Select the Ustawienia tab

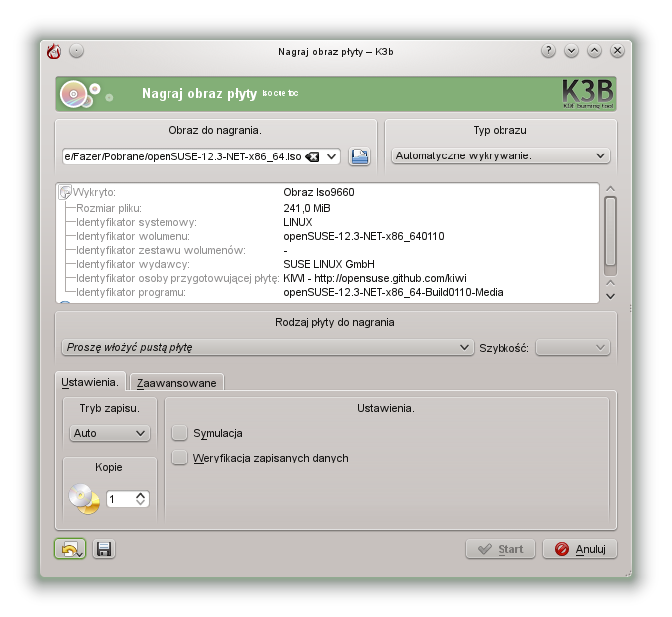point(90,382)
